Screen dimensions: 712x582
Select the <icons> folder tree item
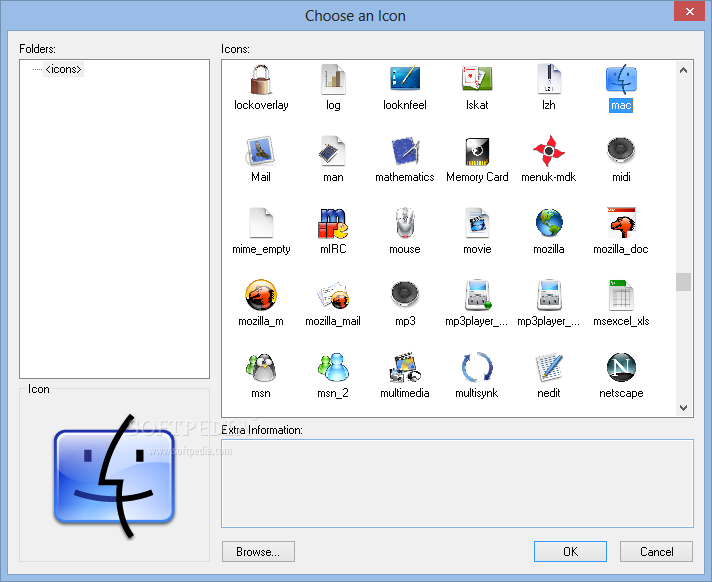[63, 69]
